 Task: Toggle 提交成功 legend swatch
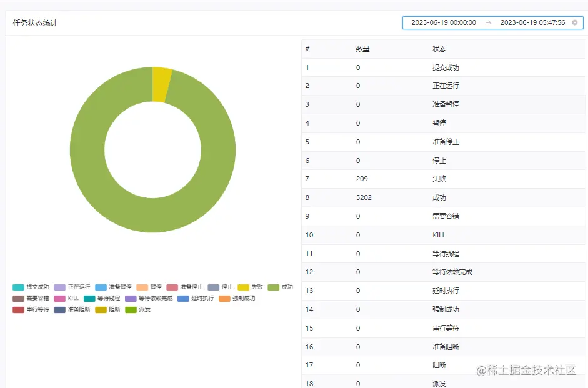click(18, 287)
